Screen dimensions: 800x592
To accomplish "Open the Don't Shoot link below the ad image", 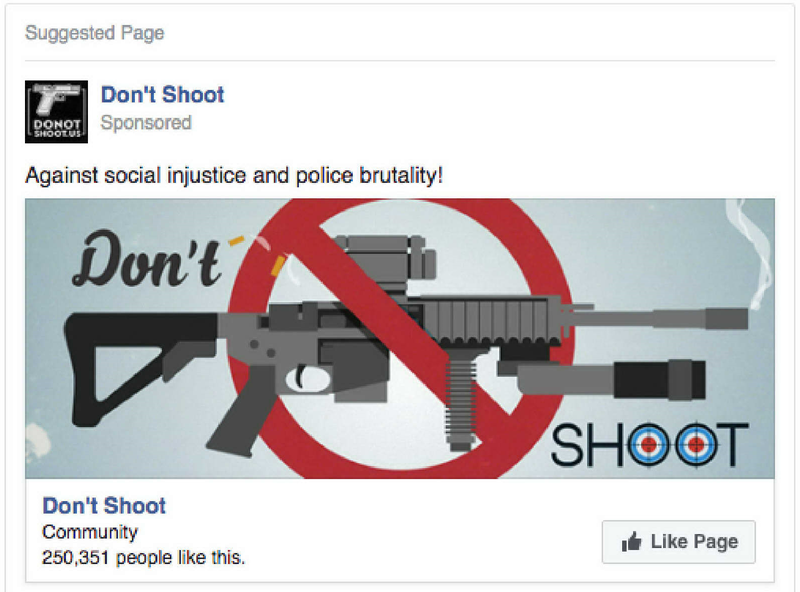I will click(104, 506).
